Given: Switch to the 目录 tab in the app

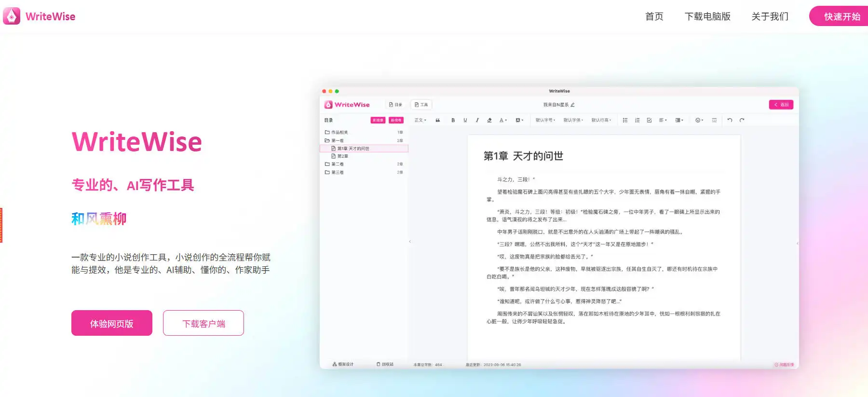Looking at the screenshot, I should coord(395,105).
